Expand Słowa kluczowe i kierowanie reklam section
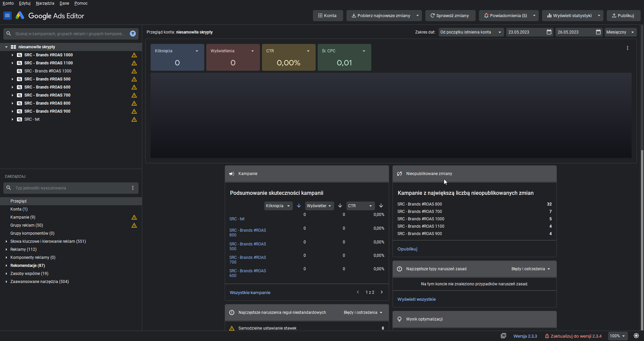Screen dimensions: 644x341 [6, 241]
